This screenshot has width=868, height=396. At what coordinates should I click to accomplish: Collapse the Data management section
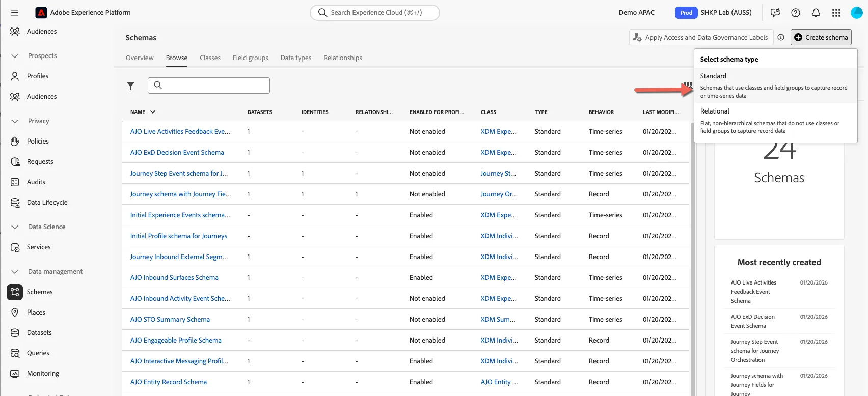[x=15, y=272]
